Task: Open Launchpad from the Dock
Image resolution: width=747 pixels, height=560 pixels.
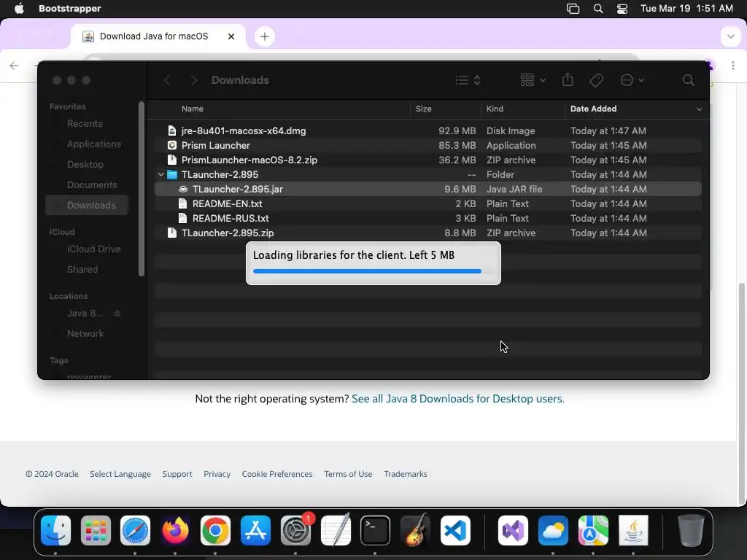Action: pos(96,530)
